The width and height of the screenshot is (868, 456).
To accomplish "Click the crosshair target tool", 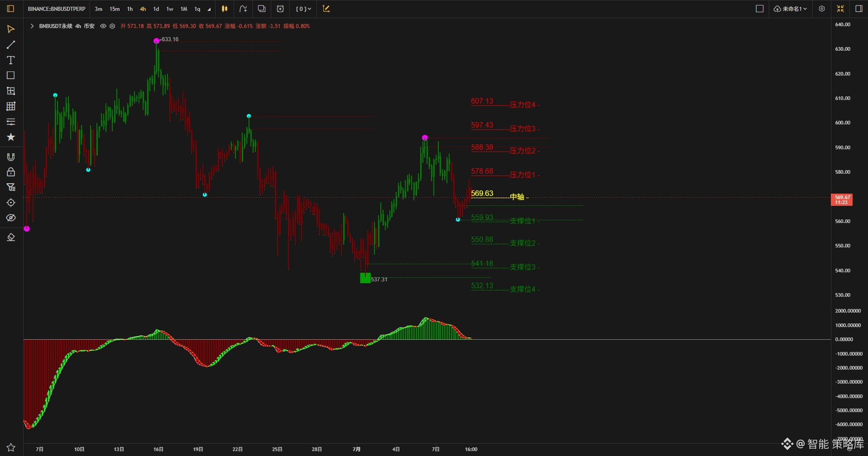I will (x=11, y=203).
